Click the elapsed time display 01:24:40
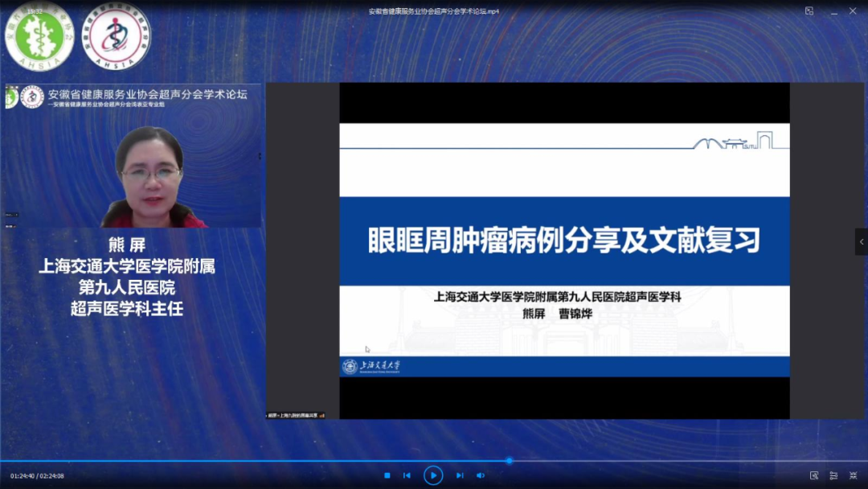The width and height of the screenshot is (868, 489). point(23,475)
